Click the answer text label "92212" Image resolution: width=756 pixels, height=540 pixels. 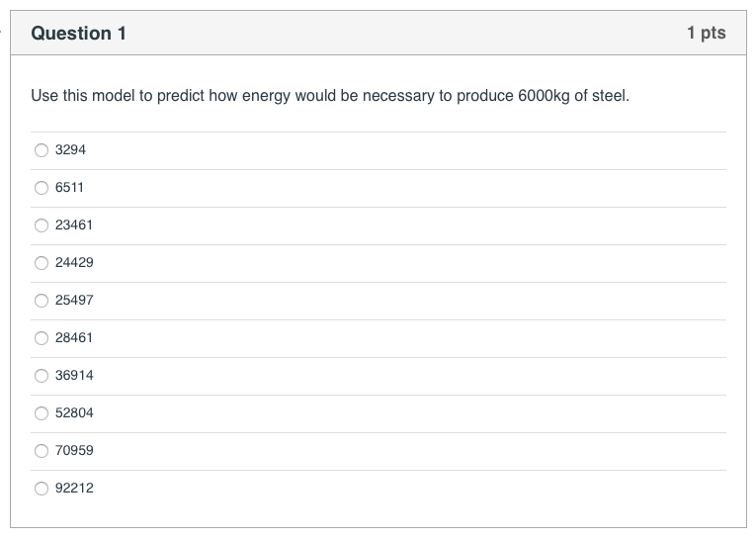[x=74, y=489]
